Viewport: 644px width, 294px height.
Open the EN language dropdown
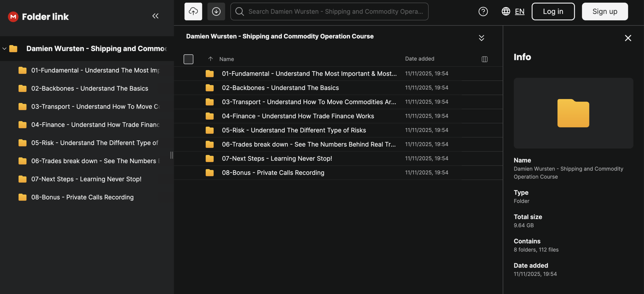point(519,11)
